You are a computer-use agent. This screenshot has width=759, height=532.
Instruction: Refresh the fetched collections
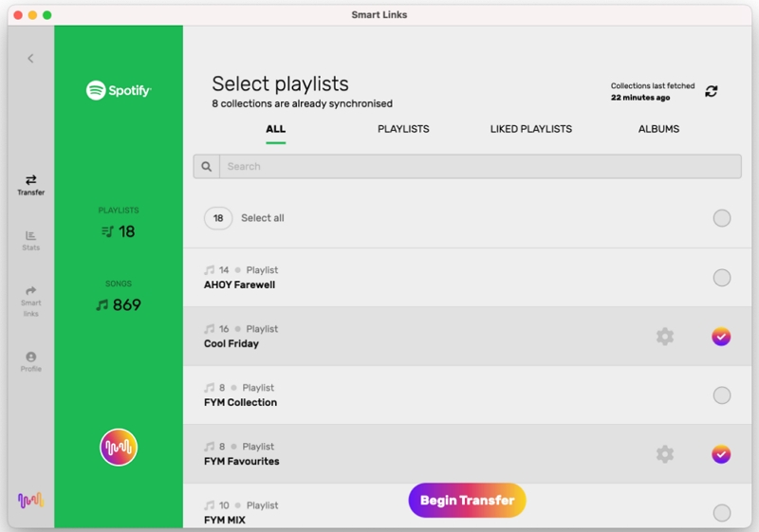[x=712, y=91]
